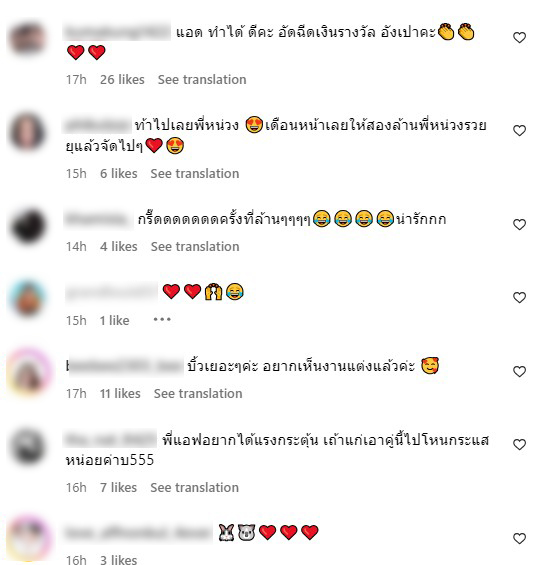See translation of the 11 likes comment
Screen dimensions: 538x565
(198, 394)
